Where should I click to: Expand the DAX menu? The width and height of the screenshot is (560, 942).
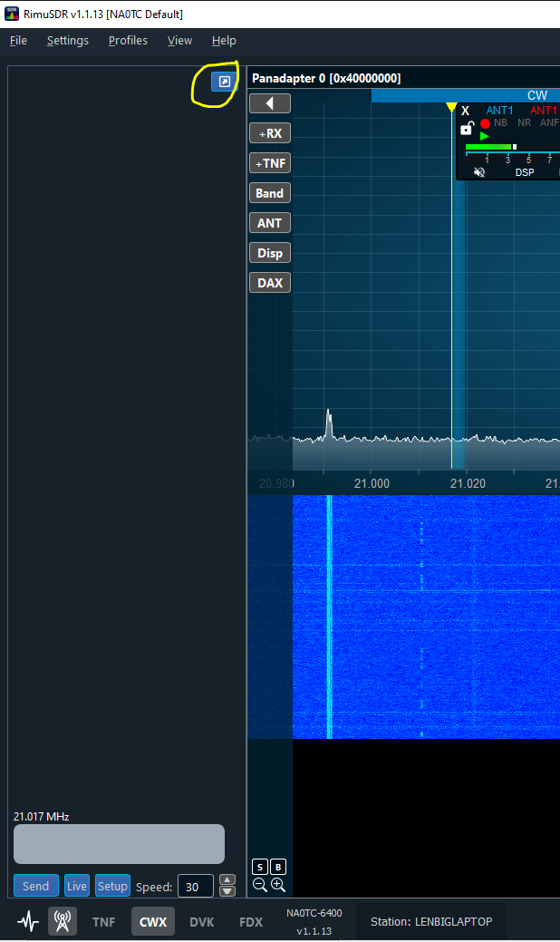270,283
